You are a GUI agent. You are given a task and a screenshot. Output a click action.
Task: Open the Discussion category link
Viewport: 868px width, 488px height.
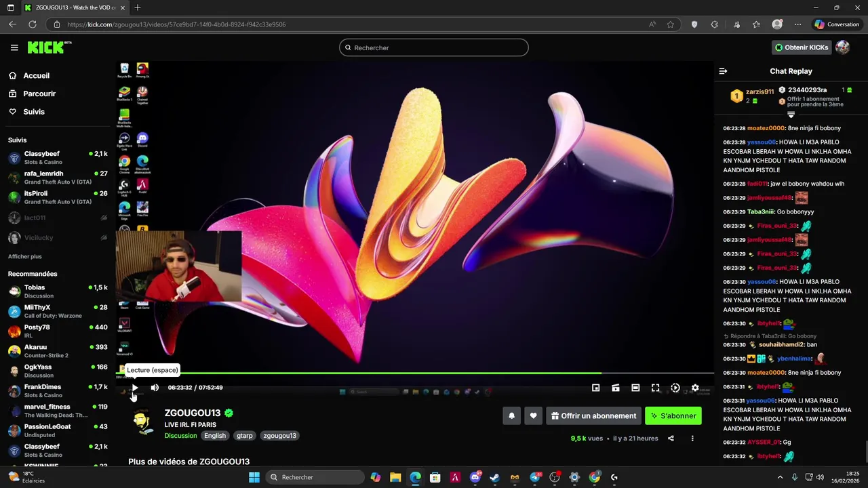click(x=180, y=436)
